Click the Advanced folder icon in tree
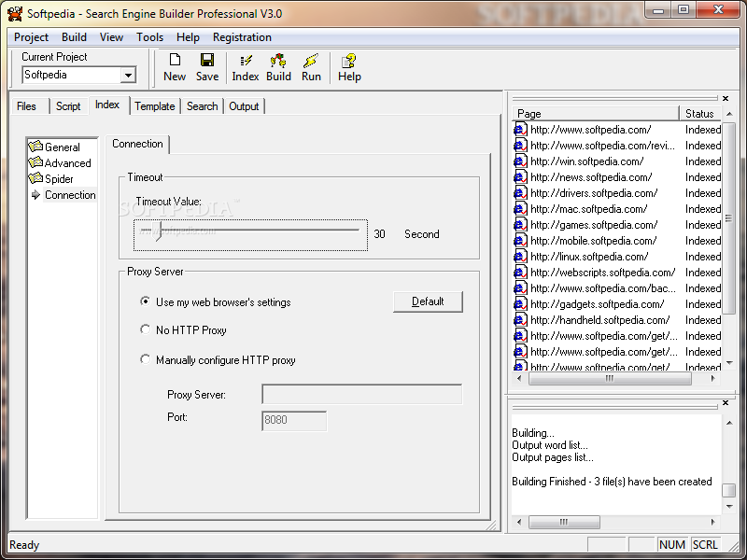Screen dimensions: 747x560 (x=35, y=162)
